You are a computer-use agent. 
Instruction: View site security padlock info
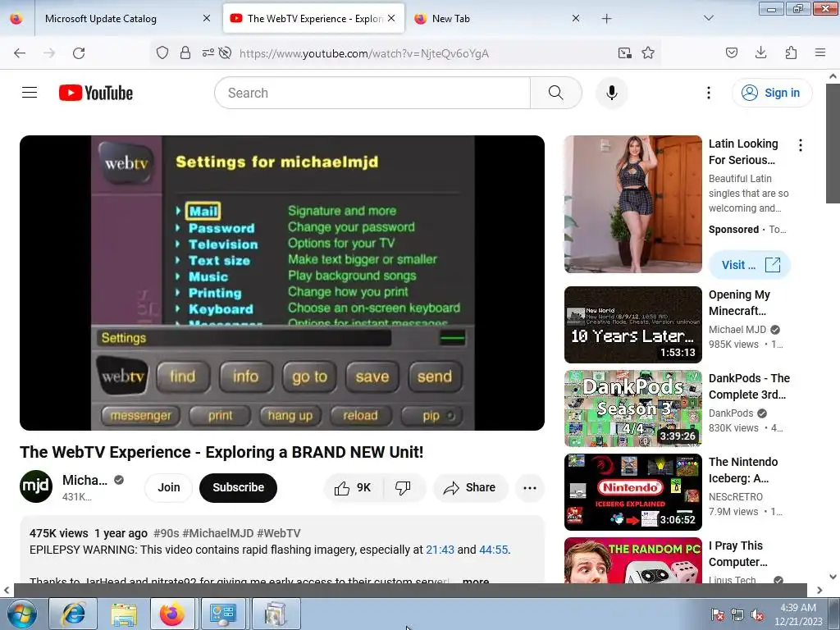click(x=185, y=53)
